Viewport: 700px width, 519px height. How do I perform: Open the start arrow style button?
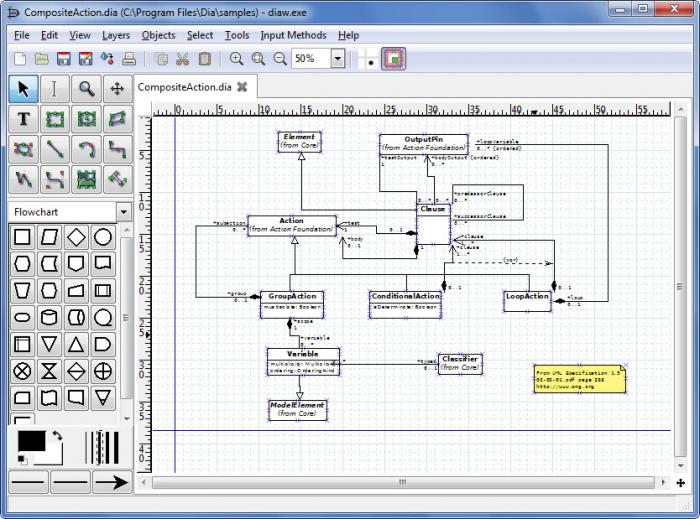[x=29, y=482]
